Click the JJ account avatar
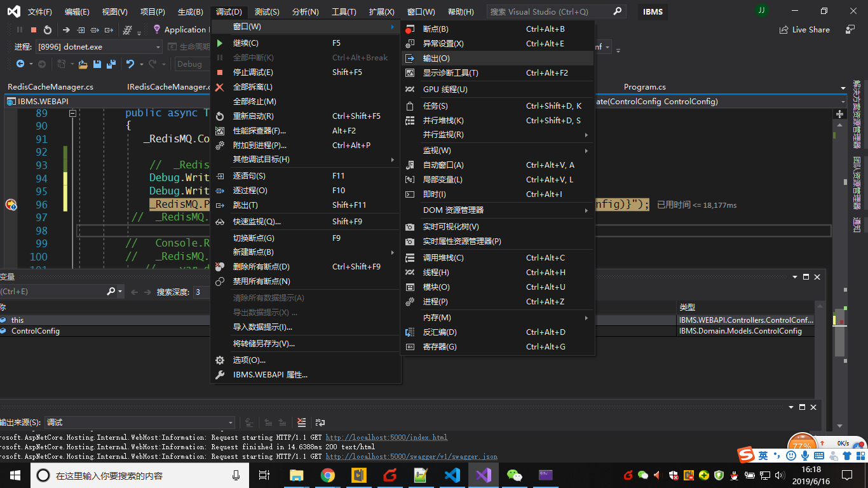Image resolution: width=868 pixels, height=488 pixels. 761,11
